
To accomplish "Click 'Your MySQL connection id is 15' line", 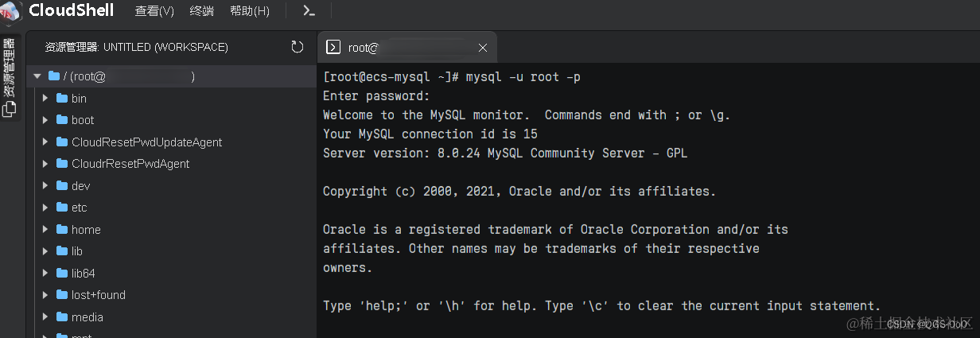I will [x=430, y=134].
